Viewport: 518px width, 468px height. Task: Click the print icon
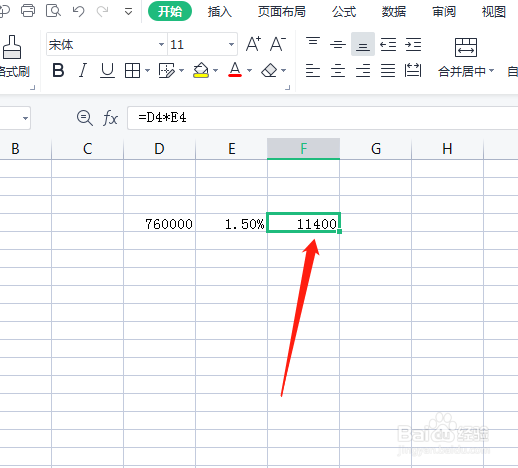point(28,11)
